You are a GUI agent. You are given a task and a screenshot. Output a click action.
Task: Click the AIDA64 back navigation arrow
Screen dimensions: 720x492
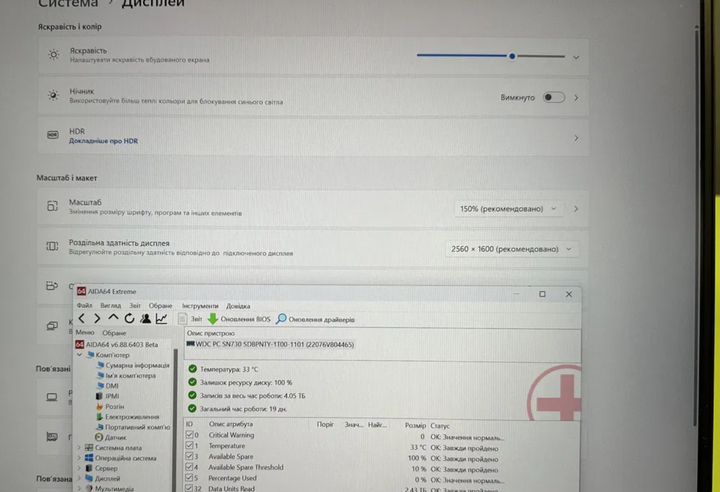point(82,318)
